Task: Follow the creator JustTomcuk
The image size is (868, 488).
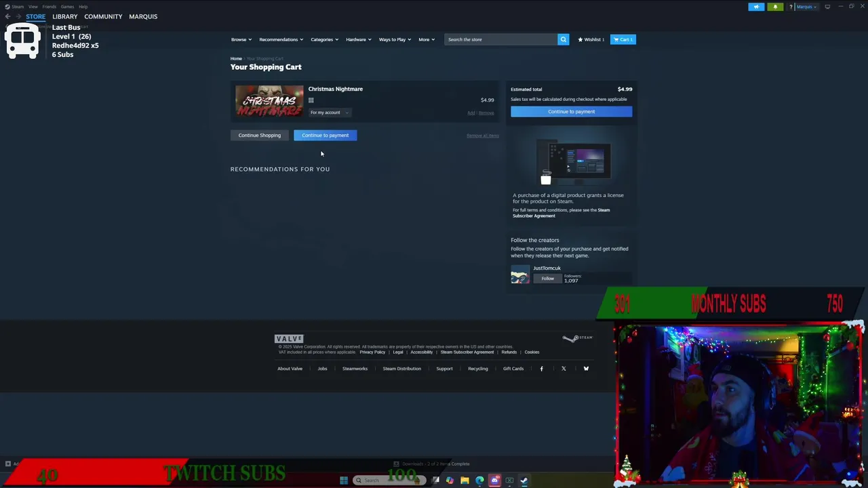Action: coord(547,278)
